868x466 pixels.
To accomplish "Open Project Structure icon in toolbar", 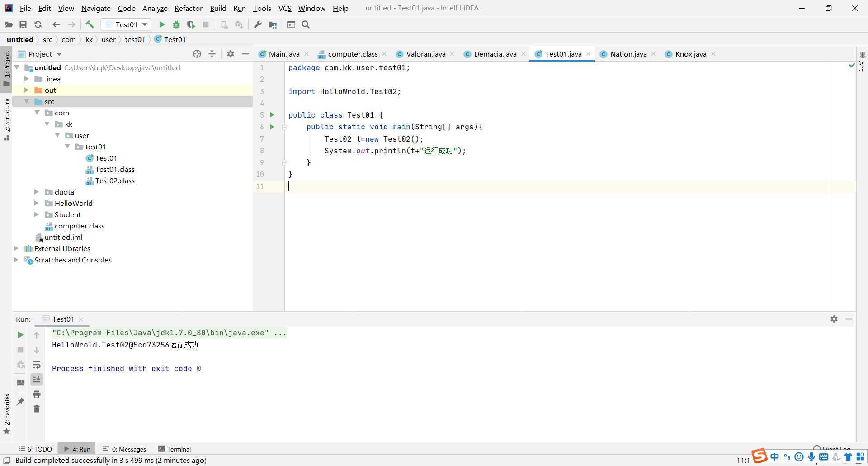I will click(273, 24).
